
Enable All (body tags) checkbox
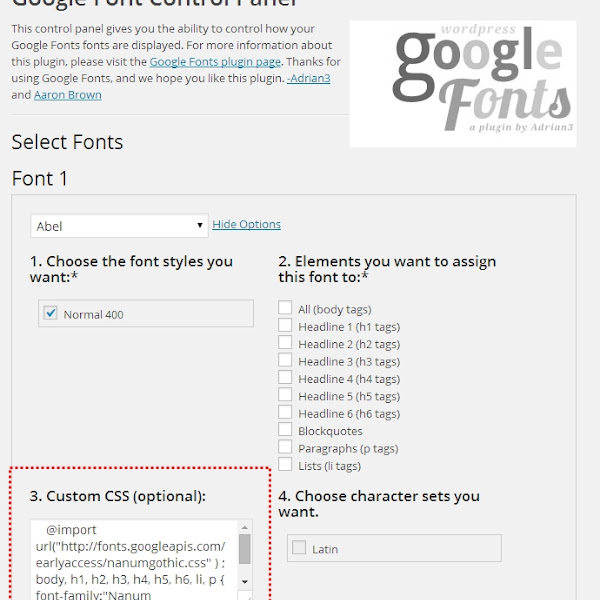[x=285, y=307]
